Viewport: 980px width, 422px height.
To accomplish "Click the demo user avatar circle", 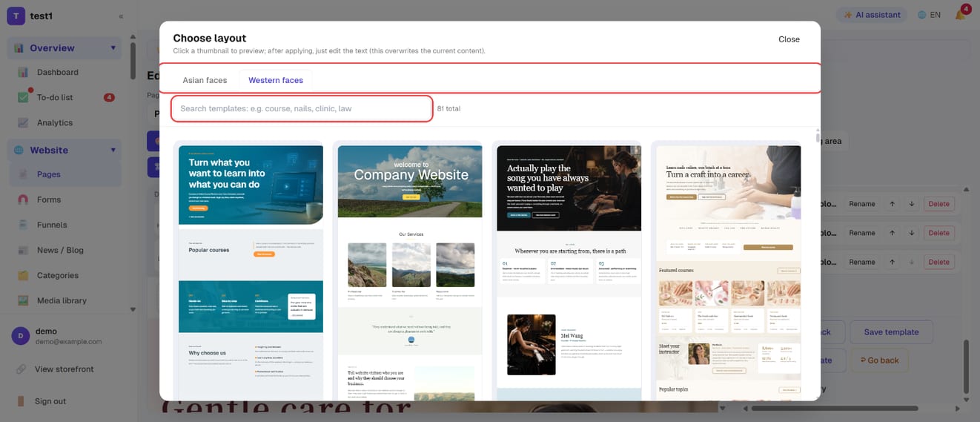I will click(20, 336).
